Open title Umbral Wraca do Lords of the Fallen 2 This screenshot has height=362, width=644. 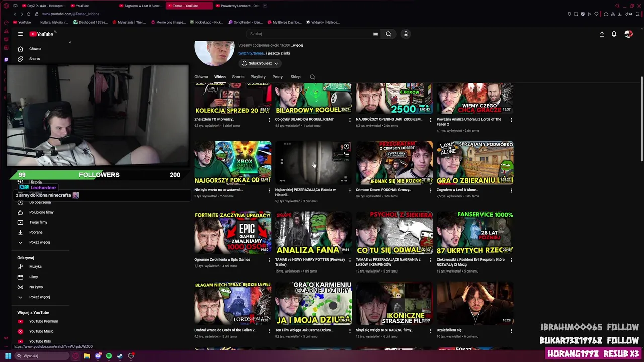[x=225, y=330]
